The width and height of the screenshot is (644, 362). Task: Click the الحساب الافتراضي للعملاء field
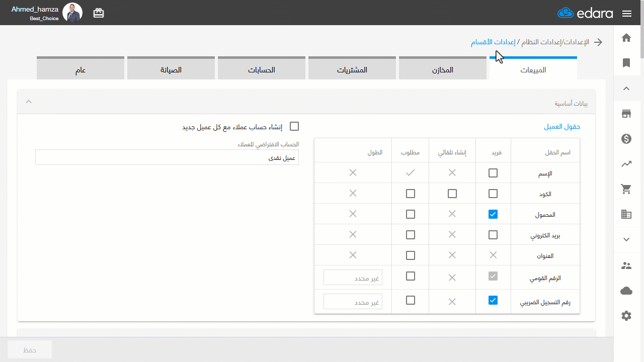167,157
